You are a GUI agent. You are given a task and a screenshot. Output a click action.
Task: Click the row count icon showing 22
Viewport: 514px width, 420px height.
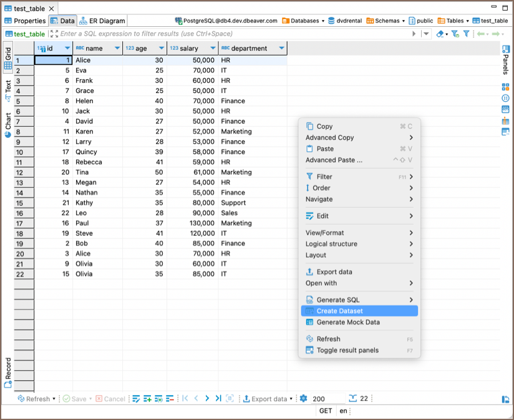(x=353, y=399)
